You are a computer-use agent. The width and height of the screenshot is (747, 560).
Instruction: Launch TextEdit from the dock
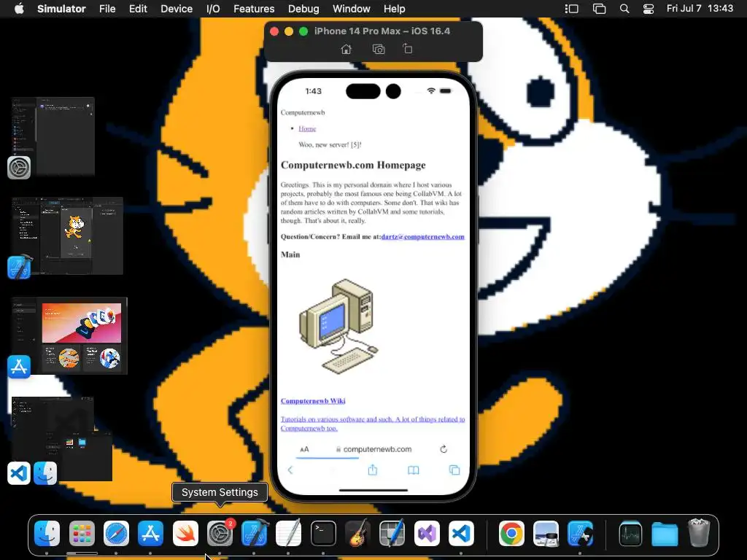289,533
